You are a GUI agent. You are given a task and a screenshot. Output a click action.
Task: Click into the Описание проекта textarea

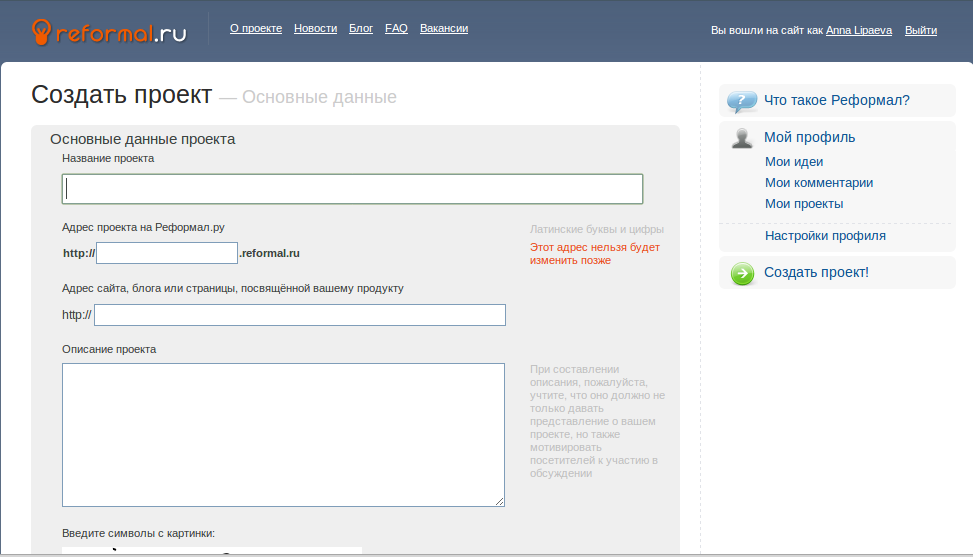(x=283, y=434)
